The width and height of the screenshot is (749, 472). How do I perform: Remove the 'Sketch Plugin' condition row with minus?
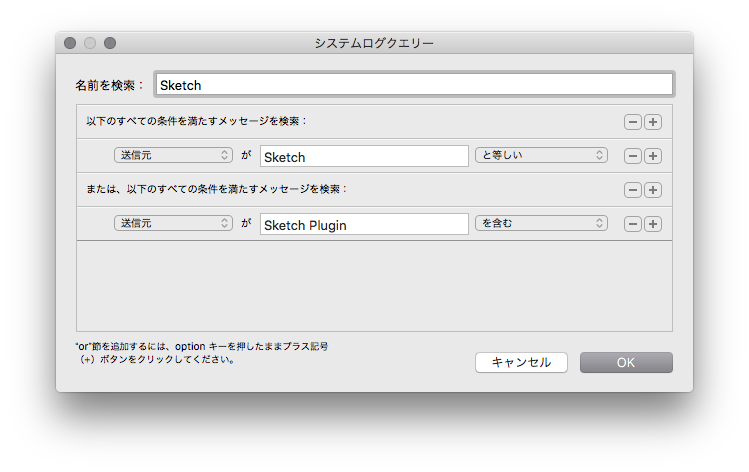[x=632, y=224]
